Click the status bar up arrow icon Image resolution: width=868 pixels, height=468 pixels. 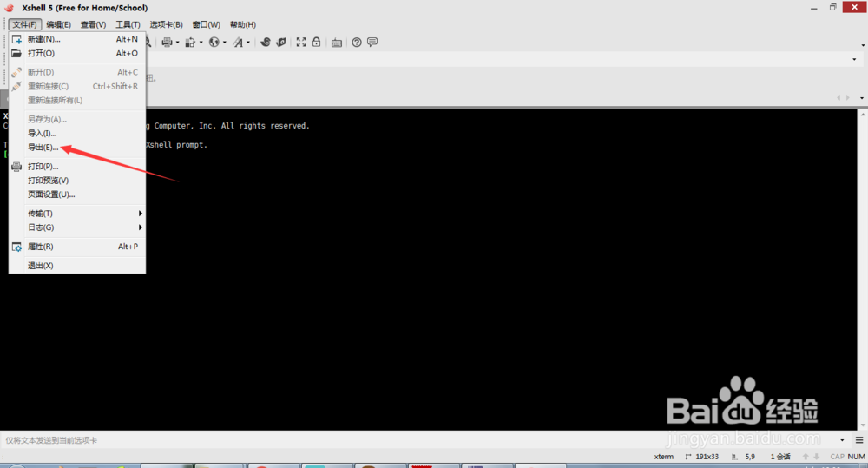click(x=806, y=457)
